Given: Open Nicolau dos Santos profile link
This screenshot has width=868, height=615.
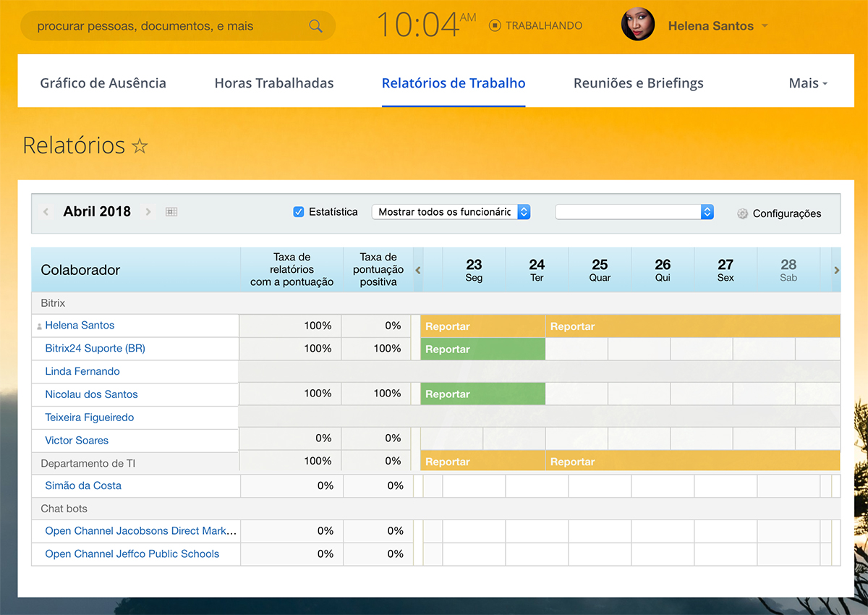Looking at the screenshot, I should 91,394.
